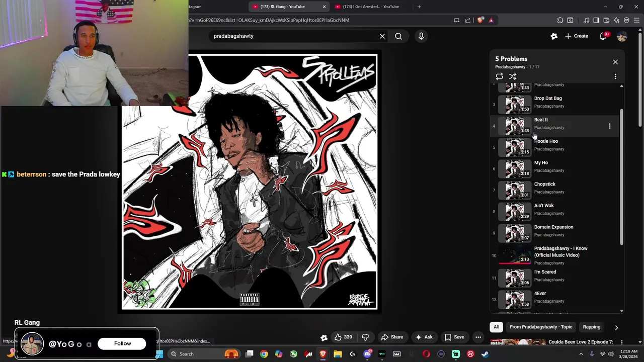The image size is (644, 362).
Task: Select From Pradabagshawty - Topic chip
Action: [x=541, y=327]
